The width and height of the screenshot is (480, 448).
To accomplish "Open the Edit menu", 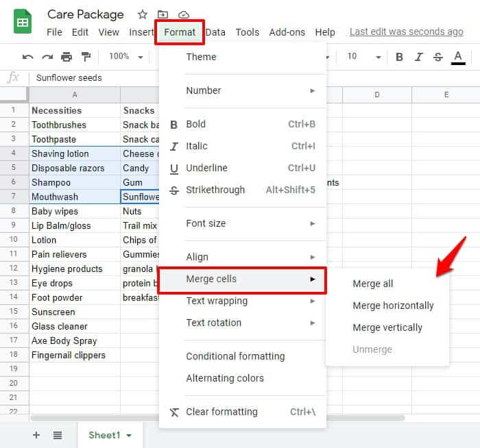I will 80,32.
